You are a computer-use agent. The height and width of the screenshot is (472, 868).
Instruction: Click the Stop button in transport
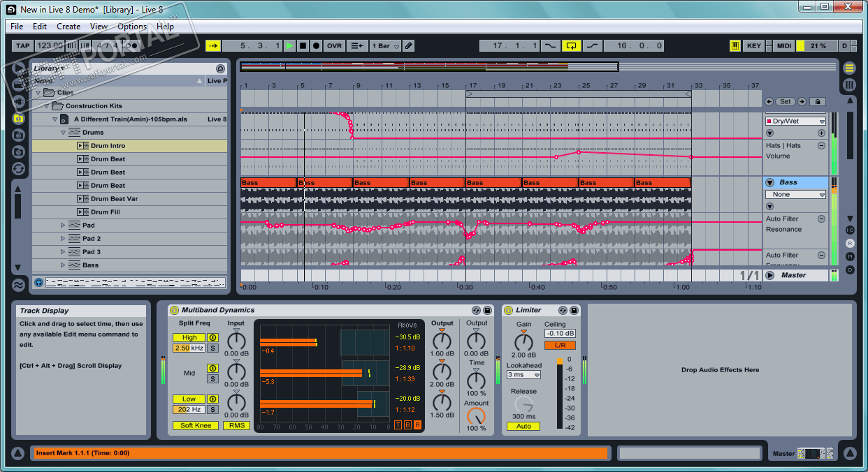click(303, 45)
